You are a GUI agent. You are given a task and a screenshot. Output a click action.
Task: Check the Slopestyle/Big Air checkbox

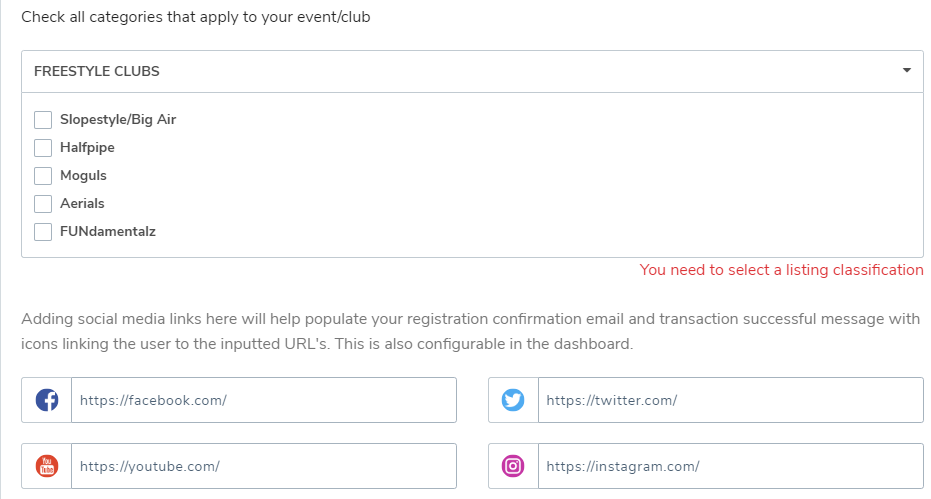tap(43, 120)
